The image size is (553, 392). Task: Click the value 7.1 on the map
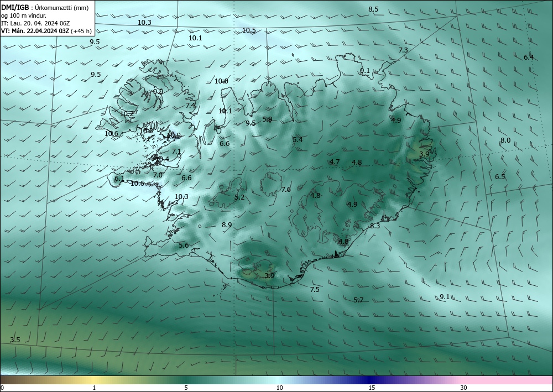click(176, 151)
